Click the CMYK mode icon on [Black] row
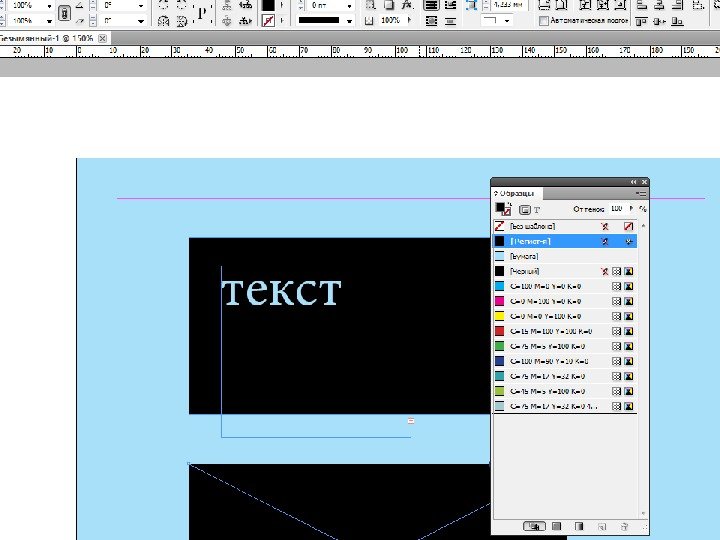720x540 pixels. coord(629,271)
